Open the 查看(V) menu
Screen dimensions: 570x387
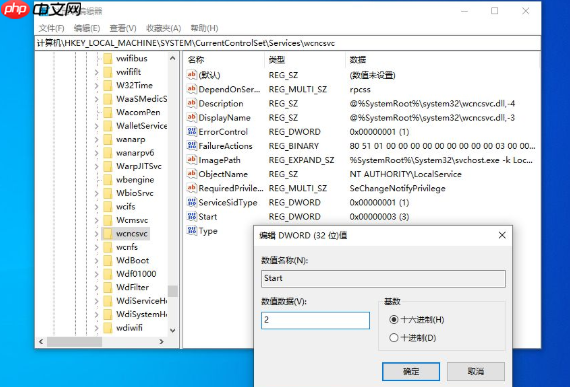point(123,28)
